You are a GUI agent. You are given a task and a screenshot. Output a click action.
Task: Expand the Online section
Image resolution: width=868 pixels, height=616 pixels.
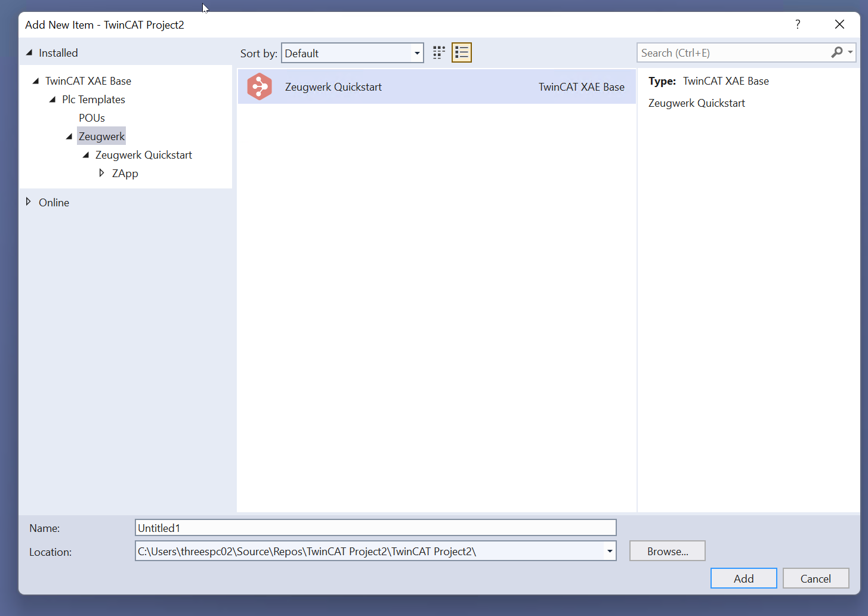pyautogui.click(x=29, y=202)
